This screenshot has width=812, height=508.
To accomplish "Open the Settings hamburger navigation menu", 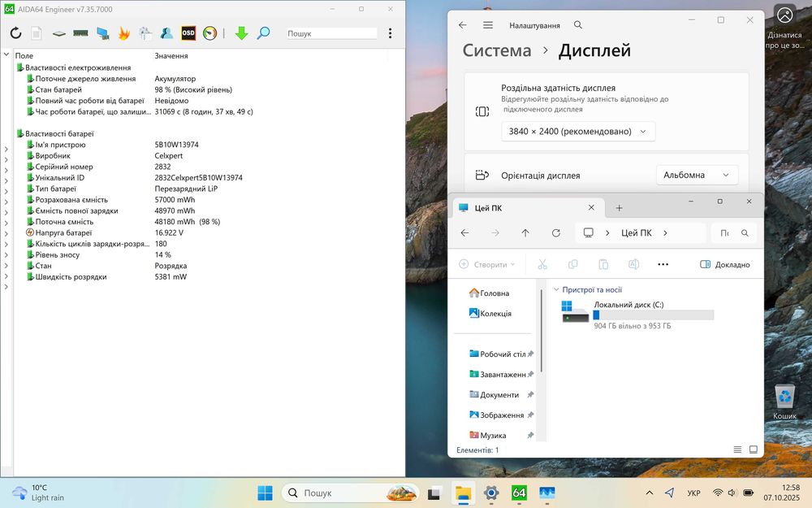I will click(488, 25).
